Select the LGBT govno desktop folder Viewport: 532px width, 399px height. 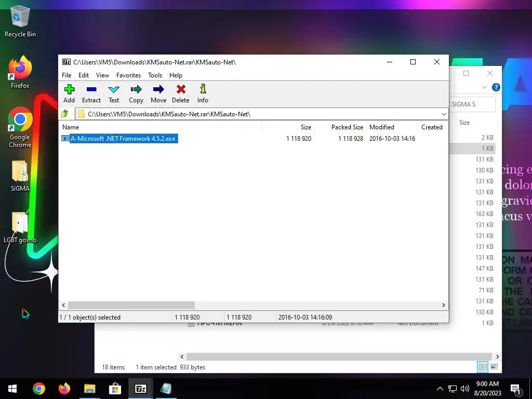20,228
